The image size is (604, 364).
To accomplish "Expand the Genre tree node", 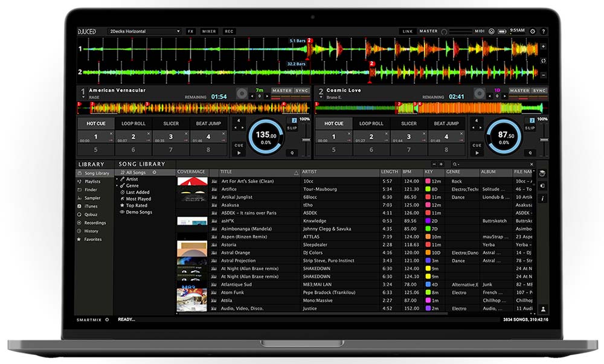I will 117,186.
